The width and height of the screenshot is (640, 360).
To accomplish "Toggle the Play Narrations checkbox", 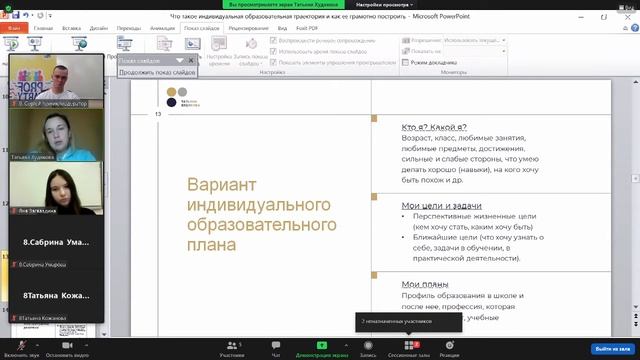I will 273,40.
